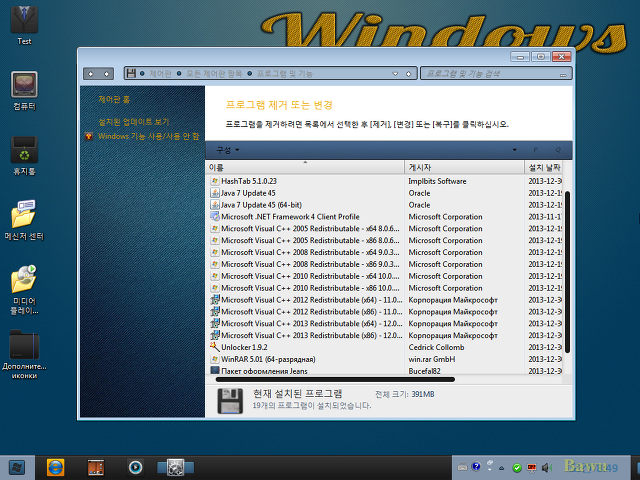The image size is (640, 480).
Task: Go forward with the navigation forward arrow
Action: 106,74
